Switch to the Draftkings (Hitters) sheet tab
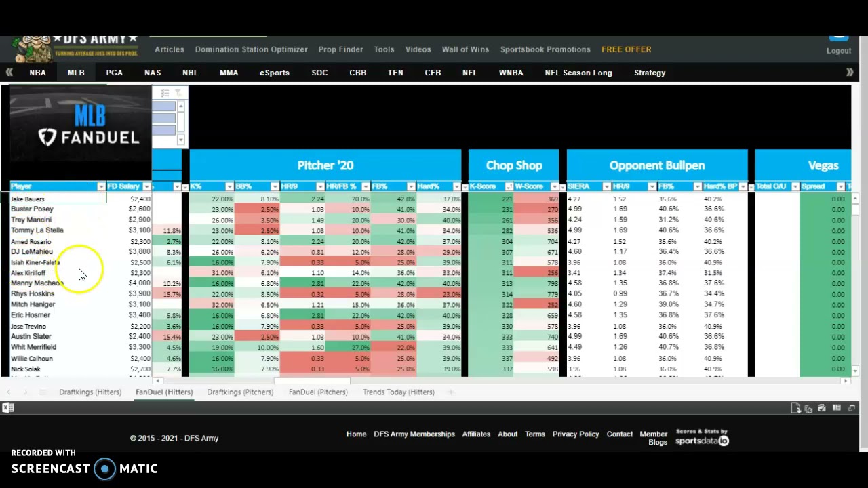 90,392
